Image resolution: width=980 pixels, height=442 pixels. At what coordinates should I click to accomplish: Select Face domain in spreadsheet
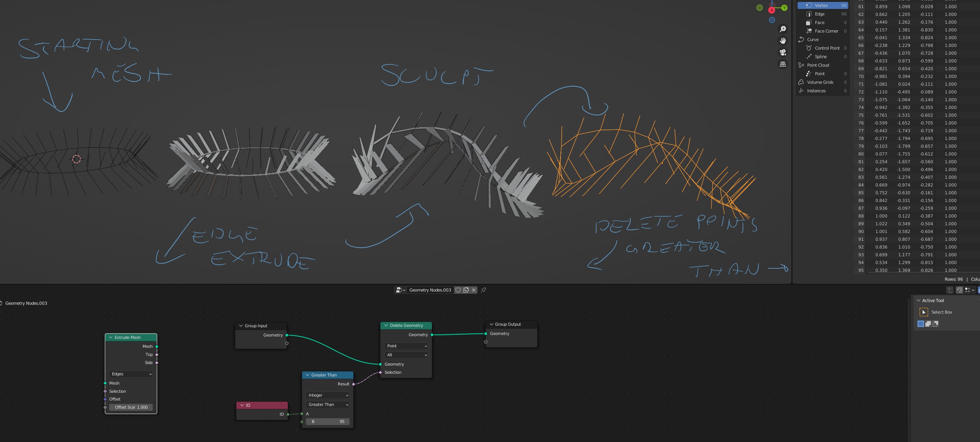(823, 22)
